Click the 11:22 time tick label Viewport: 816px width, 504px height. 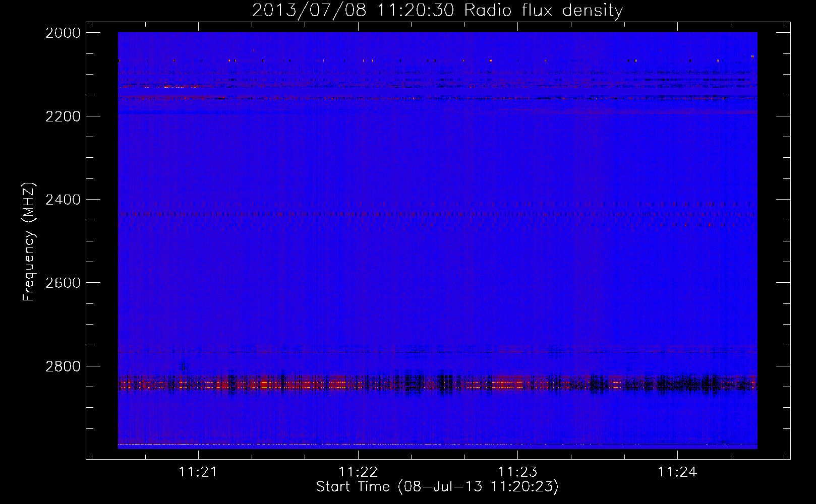(358, 472)
